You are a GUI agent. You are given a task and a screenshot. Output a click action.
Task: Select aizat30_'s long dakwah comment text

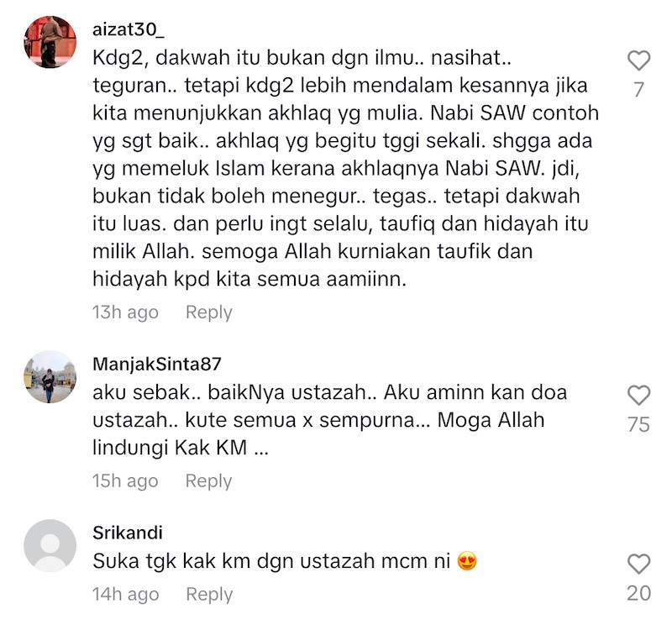click(x=345, y=169)
